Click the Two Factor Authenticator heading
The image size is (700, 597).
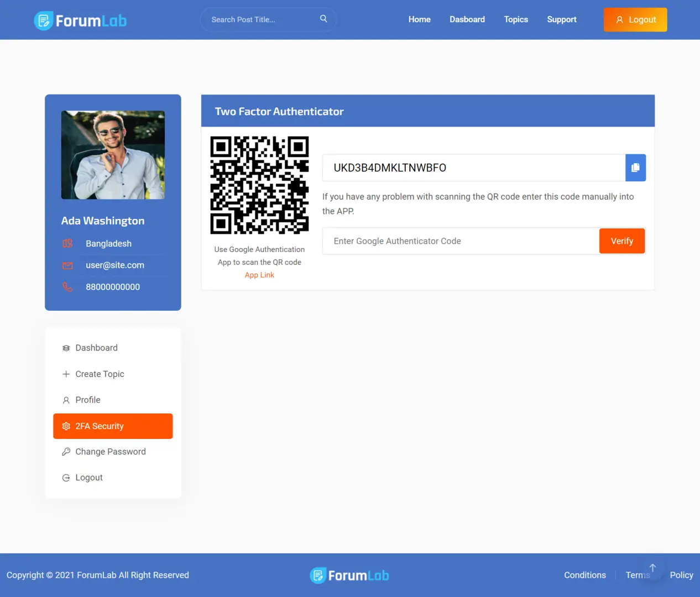coord(279,112)
